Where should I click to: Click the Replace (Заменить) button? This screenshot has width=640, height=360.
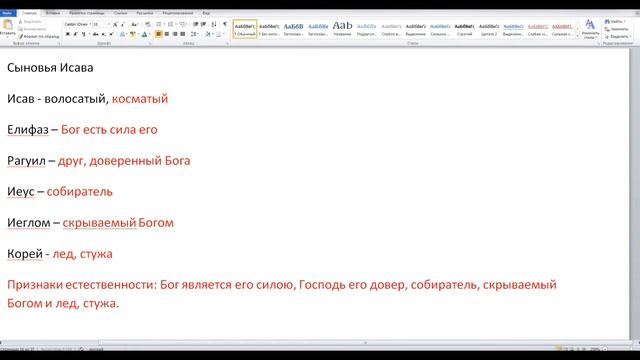[617, 29]
